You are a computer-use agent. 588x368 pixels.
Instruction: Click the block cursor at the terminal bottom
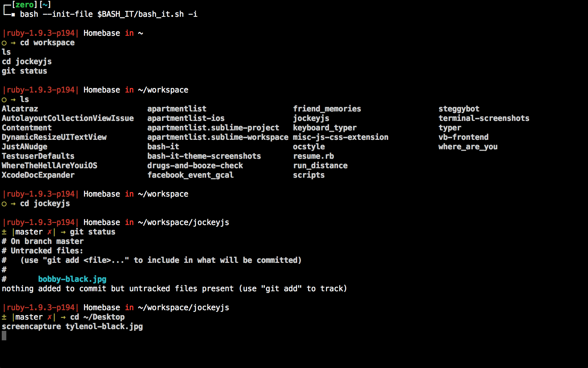tap(4, 336)
